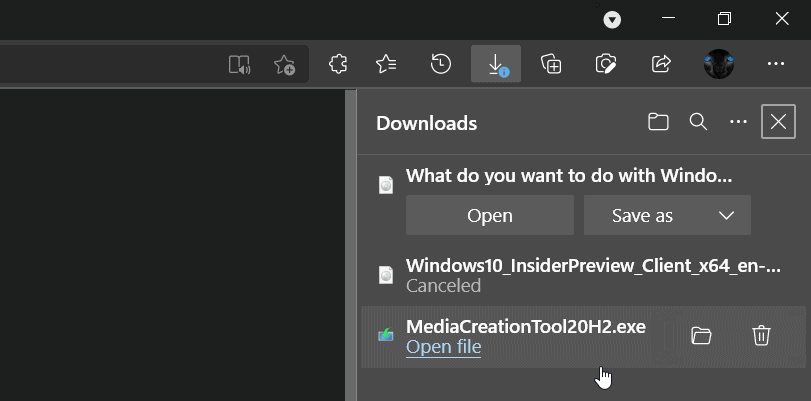
Task: Open downloads folder from Downloads header
Action: 658,122
